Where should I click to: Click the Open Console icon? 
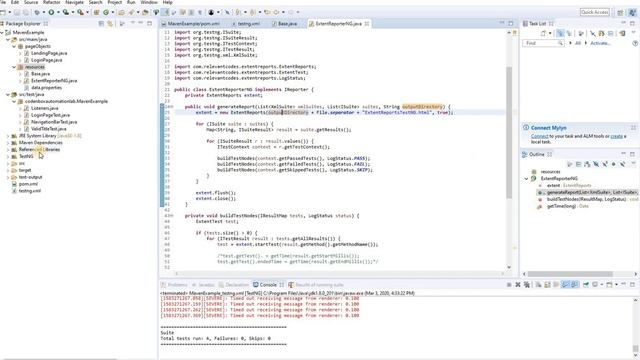610,284
